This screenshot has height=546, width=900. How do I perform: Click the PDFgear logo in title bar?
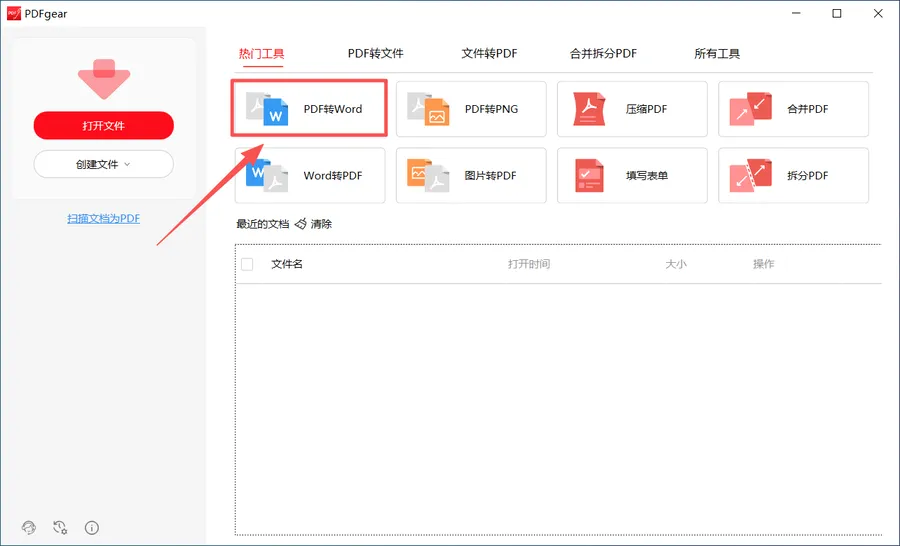(14, 13)
